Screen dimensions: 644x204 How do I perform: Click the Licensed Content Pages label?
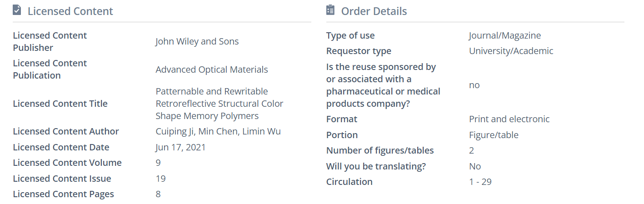pyautogui.click(x=63, y=194)
